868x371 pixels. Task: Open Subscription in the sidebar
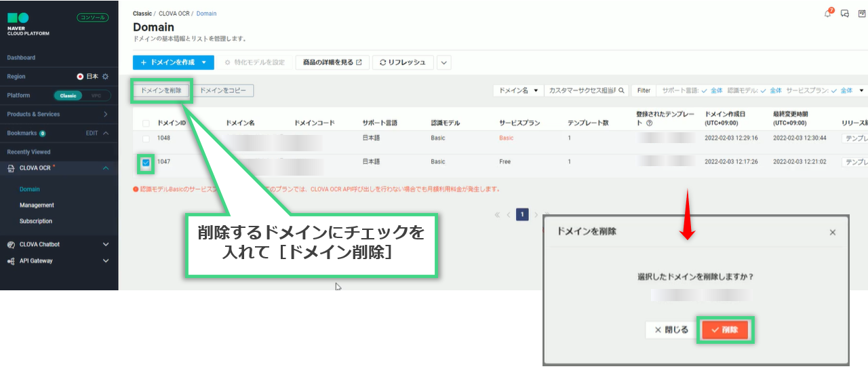click(35, 221)
